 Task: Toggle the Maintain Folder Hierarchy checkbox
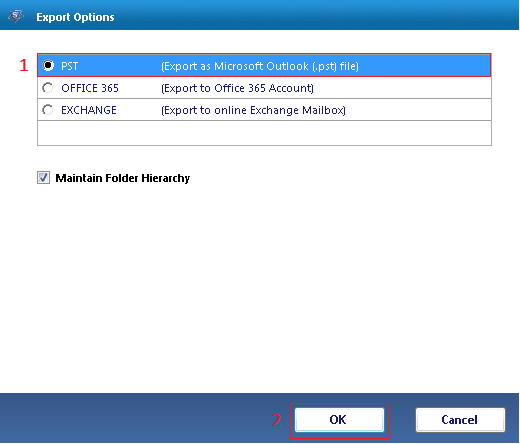point(43,178)
